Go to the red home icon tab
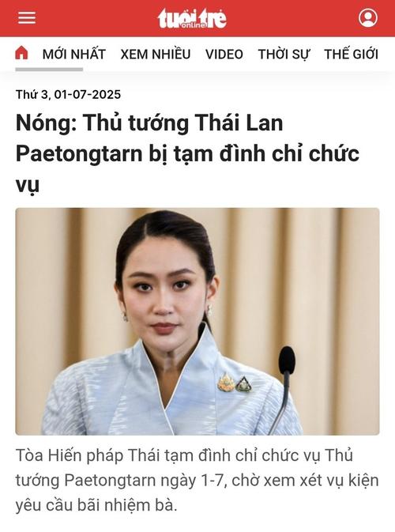 click(21, 53)
